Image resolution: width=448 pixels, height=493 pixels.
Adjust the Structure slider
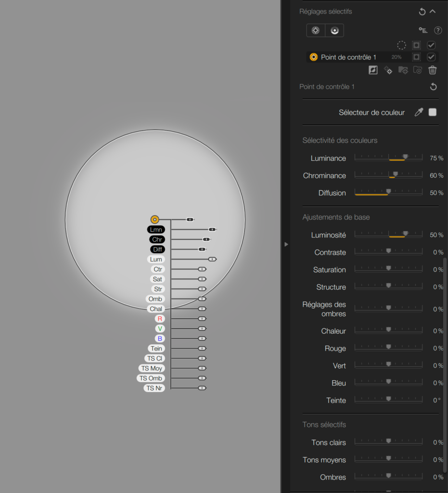(389, 286)
